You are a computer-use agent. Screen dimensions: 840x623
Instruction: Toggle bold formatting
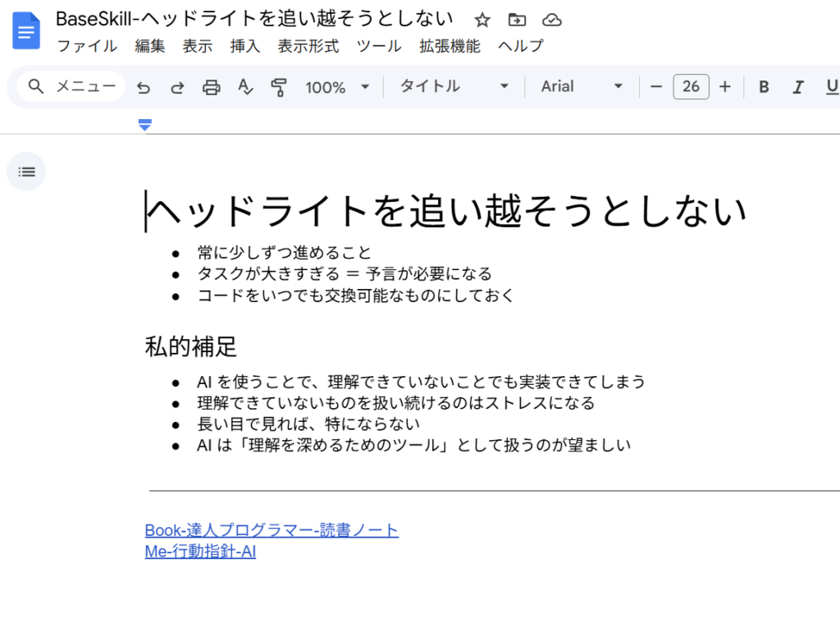(x=764, y=87)
